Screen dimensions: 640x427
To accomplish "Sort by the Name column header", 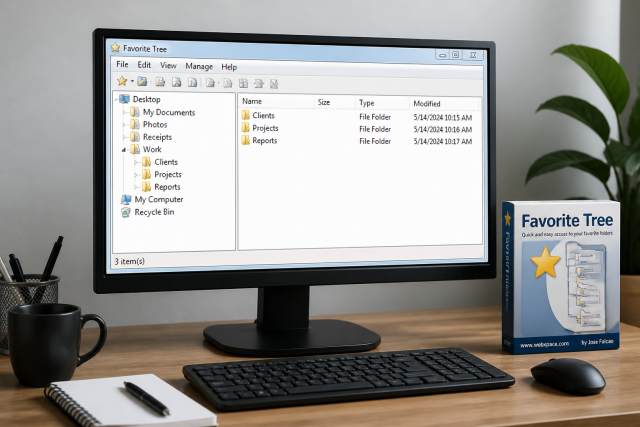I will coord(252,101).
